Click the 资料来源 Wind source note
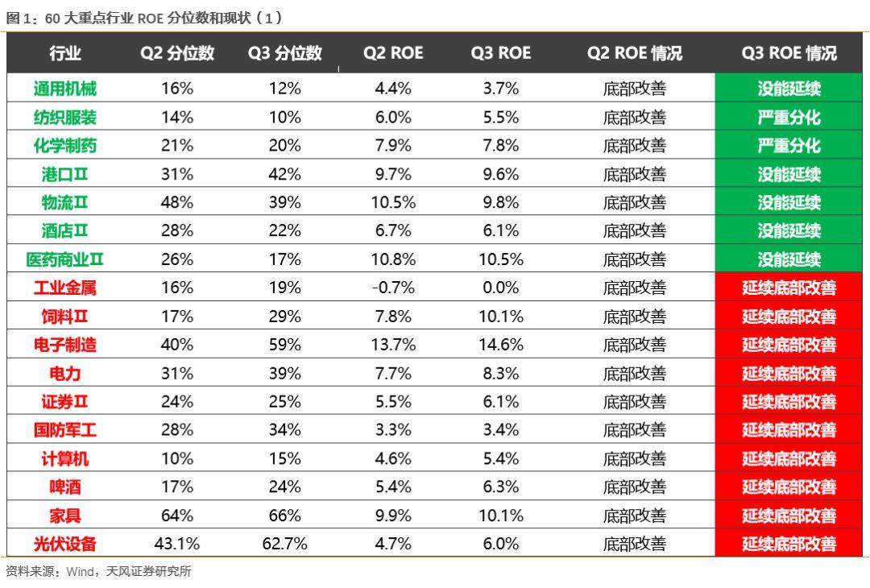This screenshot has width=870, height=588. click(x=98, y=572)
